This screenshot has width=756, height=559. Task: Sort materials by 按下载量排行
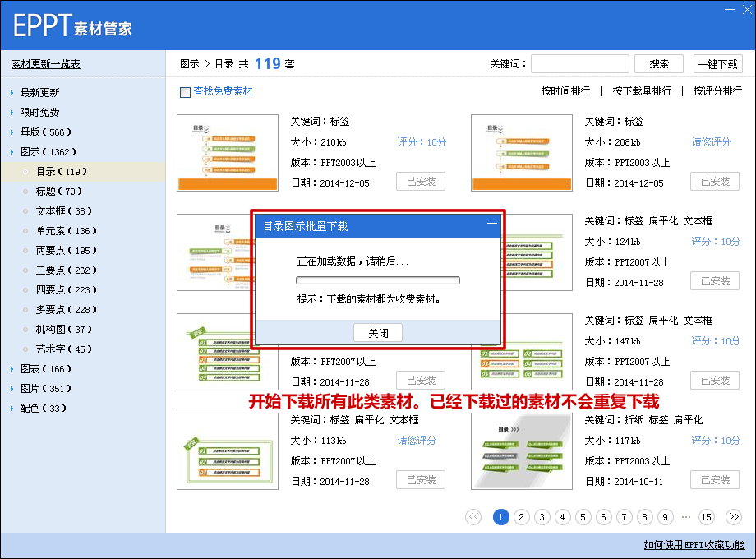tap(642, 91)
